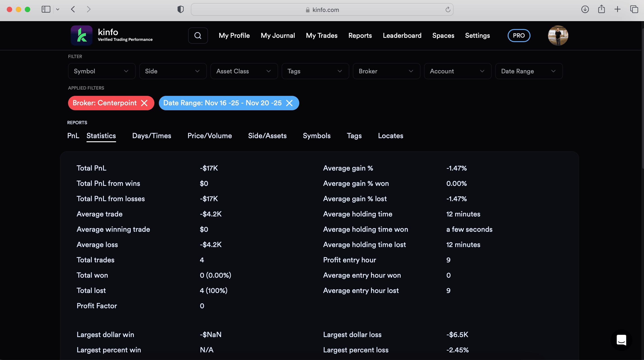Open the chat support bubble

pyautogui.click(x=621, y=340)
